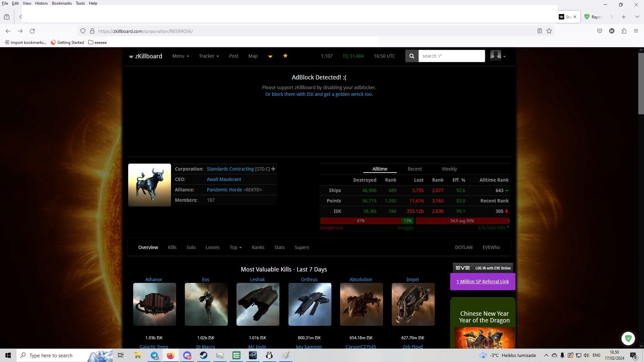
Task: Click the magnifier search button
Action: pyautogui.click(x=412, y=56)
